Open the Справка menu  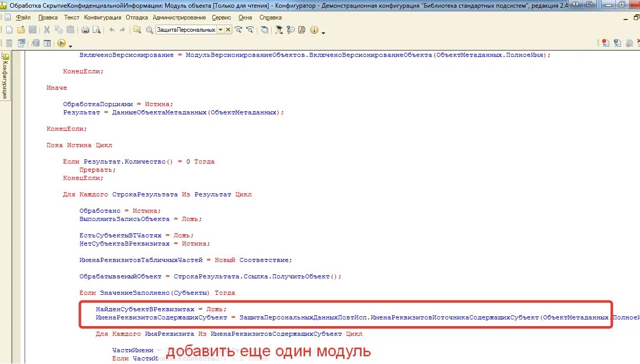point(271,17)
